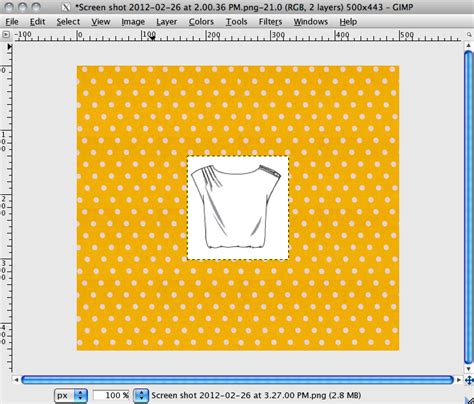Open the Image menu

tap(133, 22)
